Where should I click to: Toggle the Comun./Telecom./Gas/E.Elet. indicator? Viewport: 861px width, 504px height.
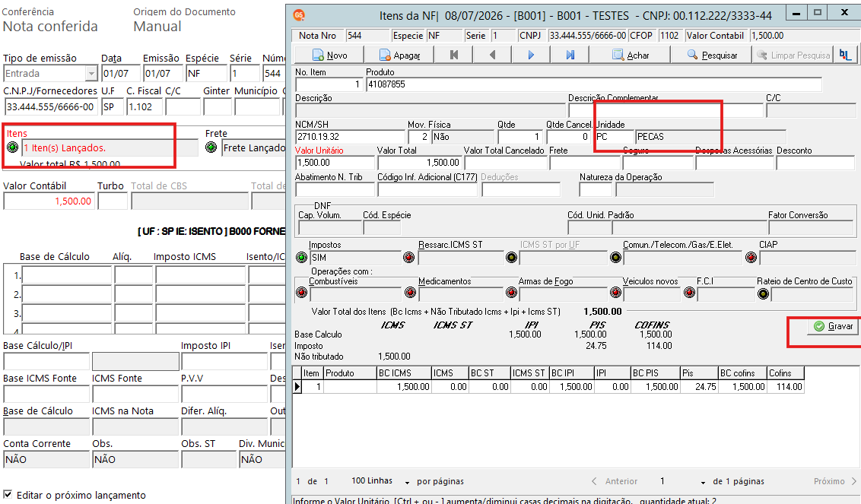615,258
